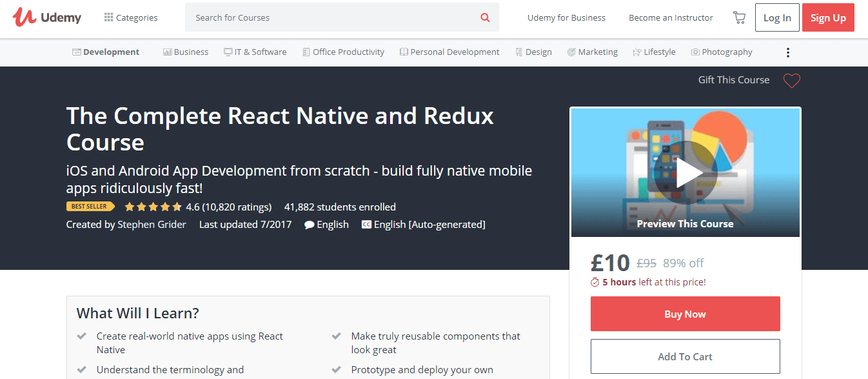Click the BEST SELLER badge

(x=90, y=207)
